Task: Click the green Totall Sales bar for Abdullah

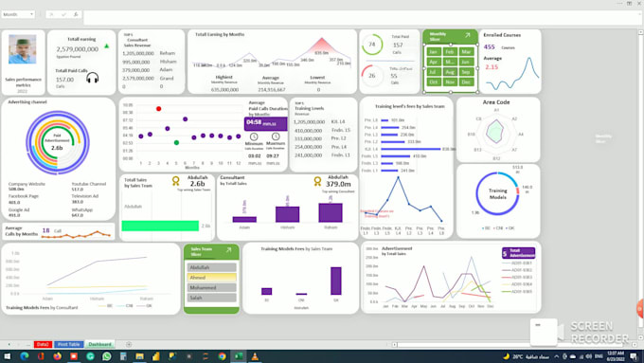Action: 160,226
